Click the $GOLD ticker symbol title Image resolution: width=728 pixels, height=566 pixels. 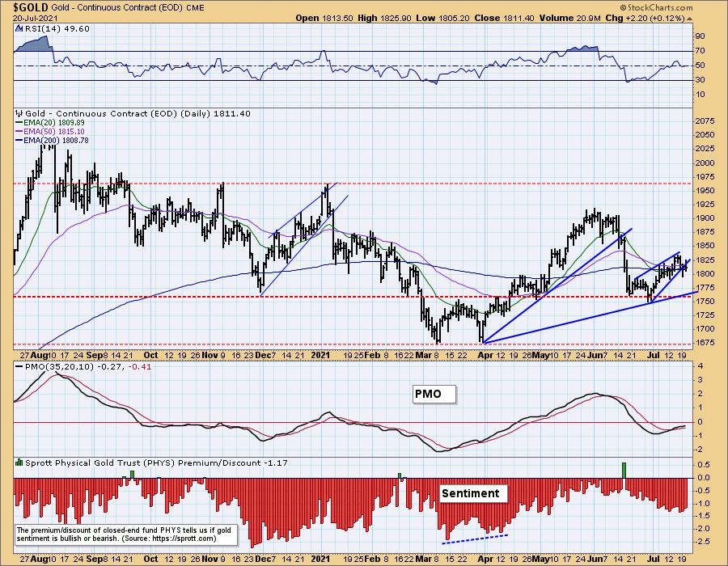tap(31, 7)
